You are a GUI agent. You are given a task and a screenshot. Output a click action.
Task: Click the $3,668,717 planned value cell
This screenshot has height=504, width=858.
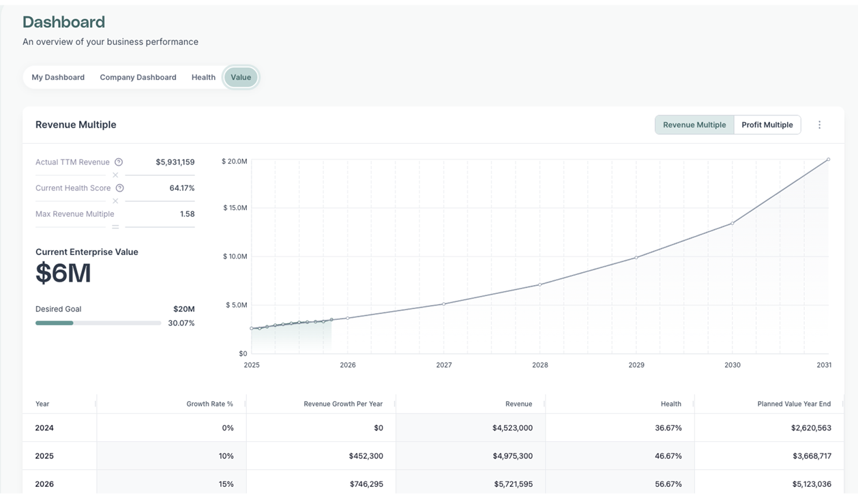tap(769, 456)
